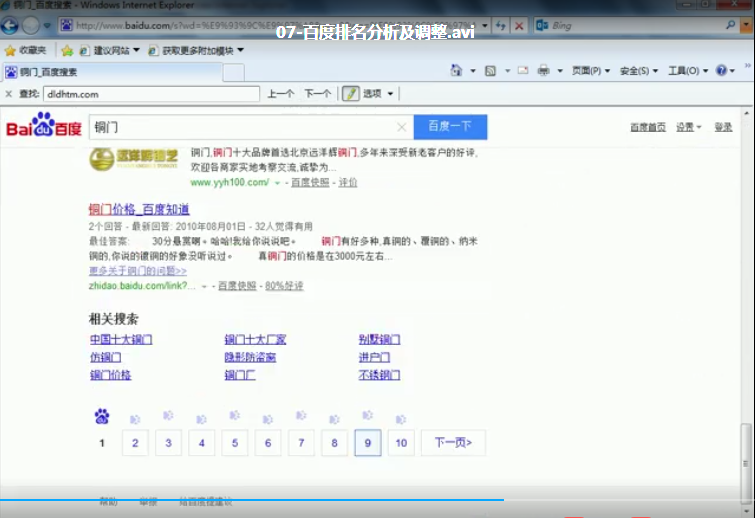
Task: Click the Print icon
Action: 543,71
